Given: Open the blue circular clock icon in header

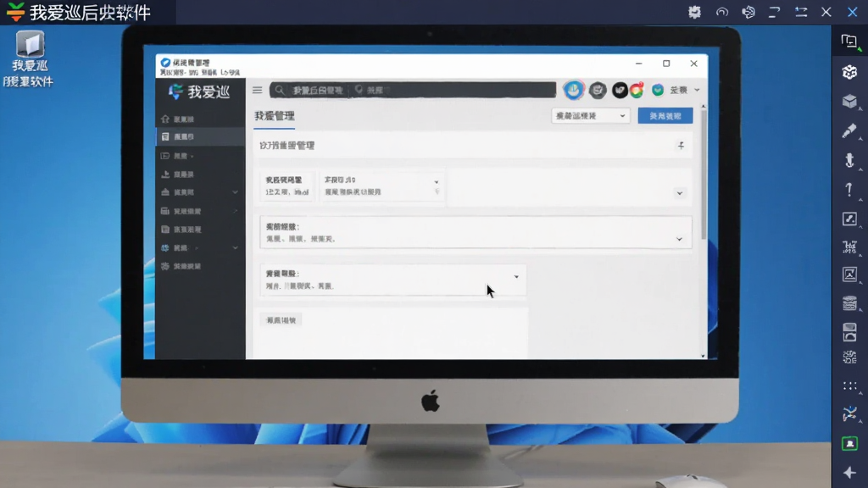Looking at the screenshot, I should 574,90.
